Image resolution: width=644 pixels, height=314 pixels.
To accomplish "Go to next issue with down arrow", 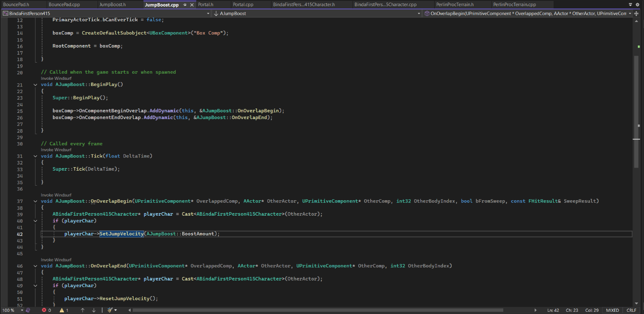I will click(x=94, y=310).
